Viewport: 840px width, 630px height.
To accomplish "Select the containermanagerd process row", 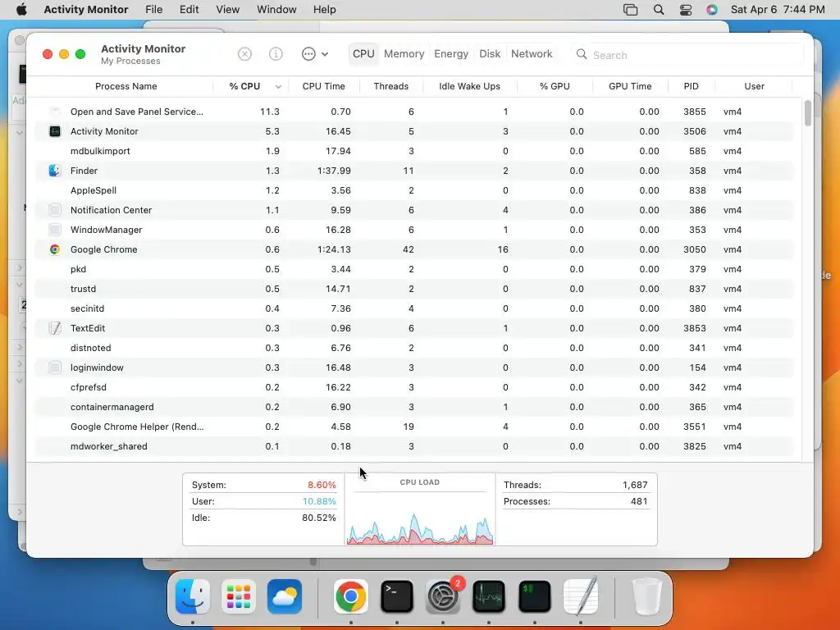I will 414,407.
